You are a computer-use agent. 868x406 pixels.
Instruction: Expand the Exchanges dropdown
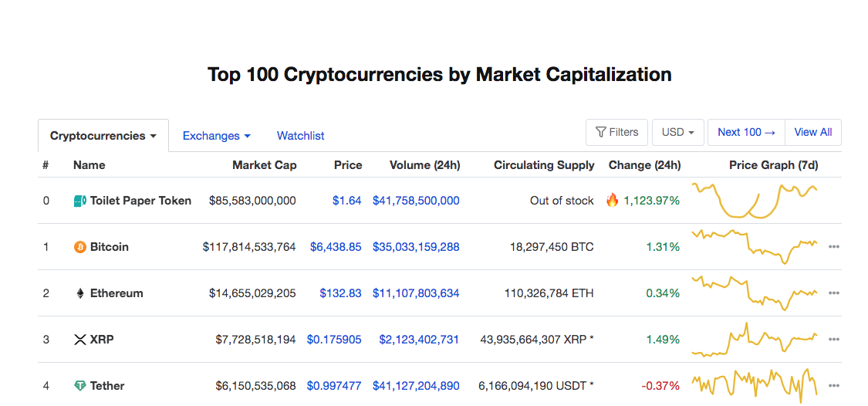click(217, 136)
